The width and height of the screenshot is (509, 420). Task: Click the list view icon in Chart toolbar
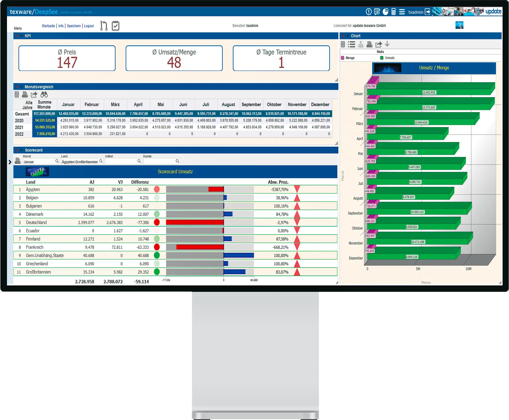[351, 44]
